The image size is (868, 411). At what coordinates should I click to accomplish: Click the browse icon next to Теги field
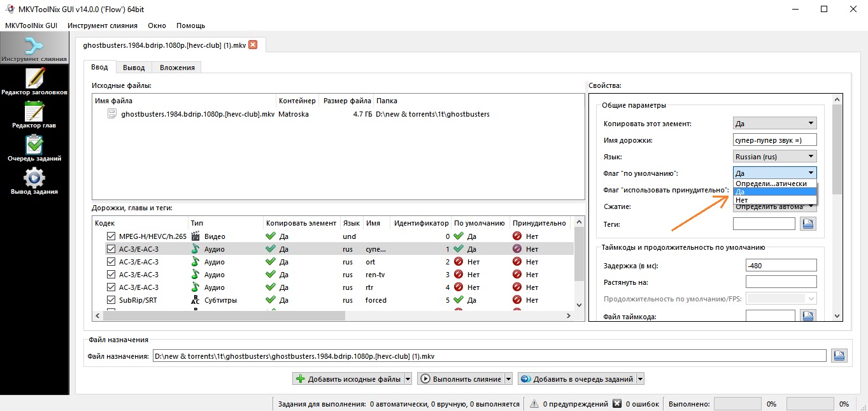click(808, 224)
